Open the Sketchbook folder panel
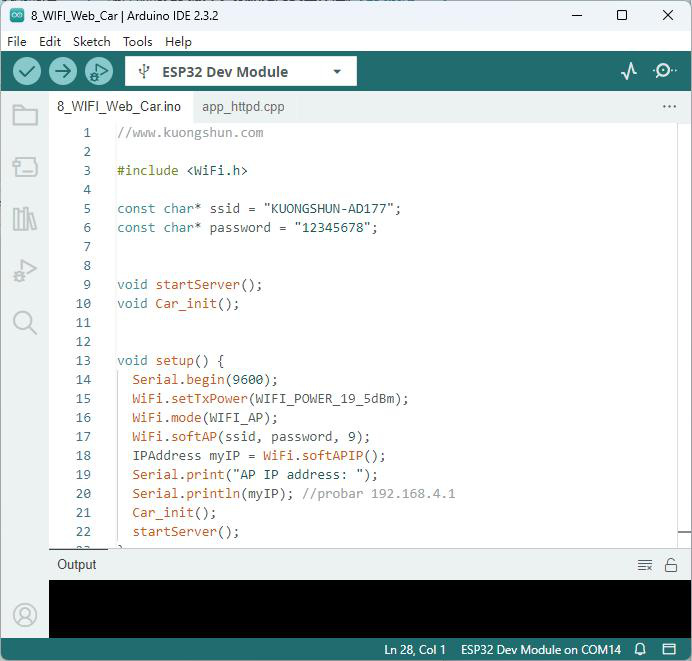This screenshot has width=692, height=661. pos(25,115)
